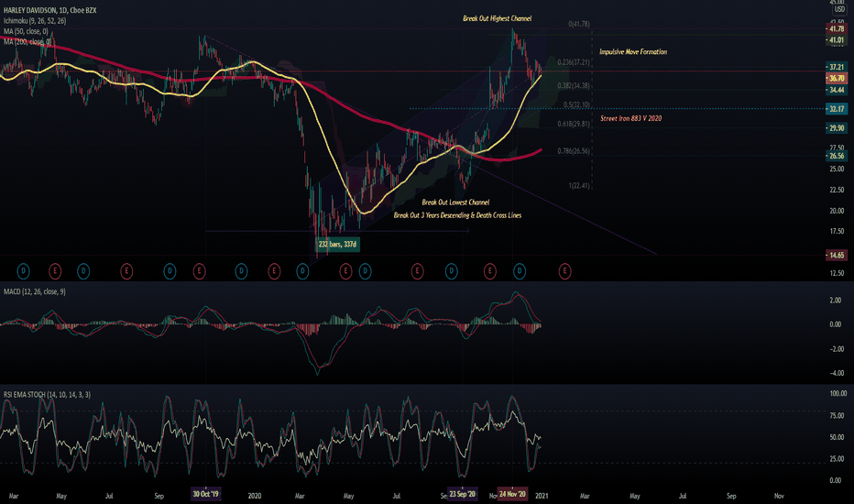Click the 36.70 current price label

(x=837, y=79)
